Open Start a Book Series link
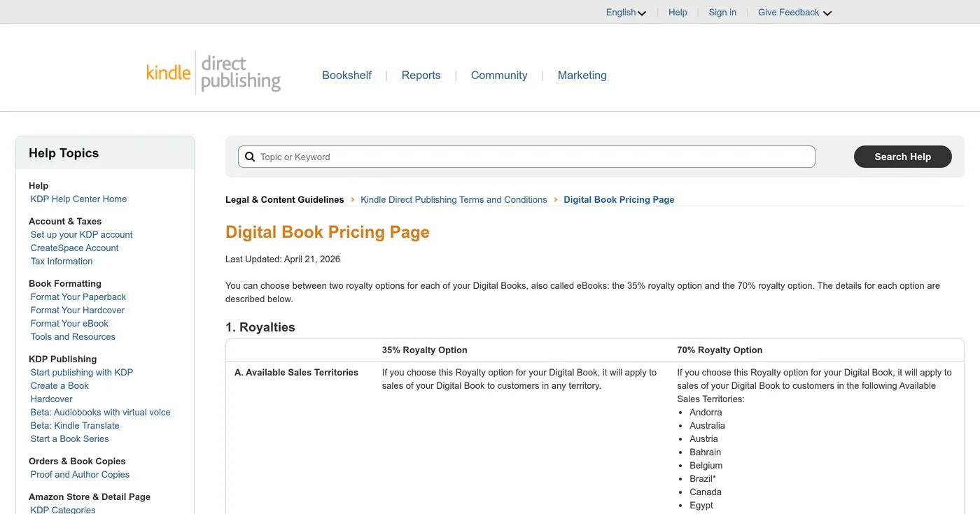This screenshot has height=514, width=980. coord(69,439)
